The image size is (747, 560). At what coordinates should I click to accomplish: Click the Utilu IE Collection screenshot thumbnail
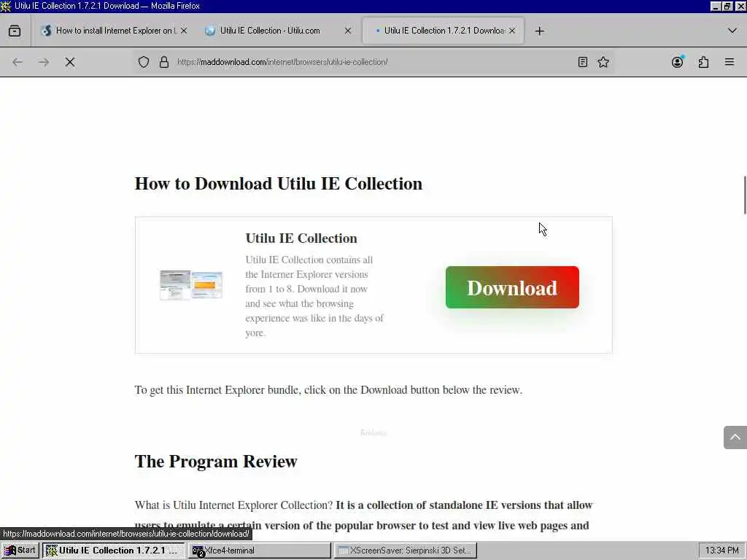click(x=191, y=285)
